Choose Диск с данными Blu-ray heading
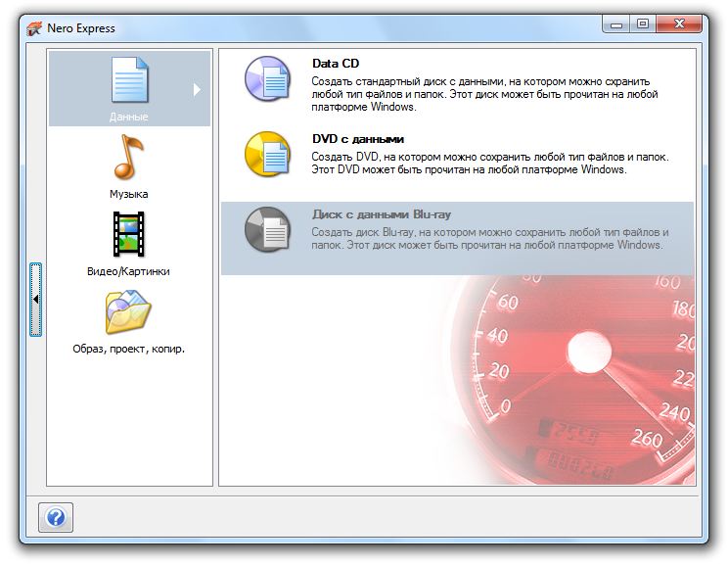The width and height of the screenshot is (728, 566). pyautogui.click(x=382, y=214)
